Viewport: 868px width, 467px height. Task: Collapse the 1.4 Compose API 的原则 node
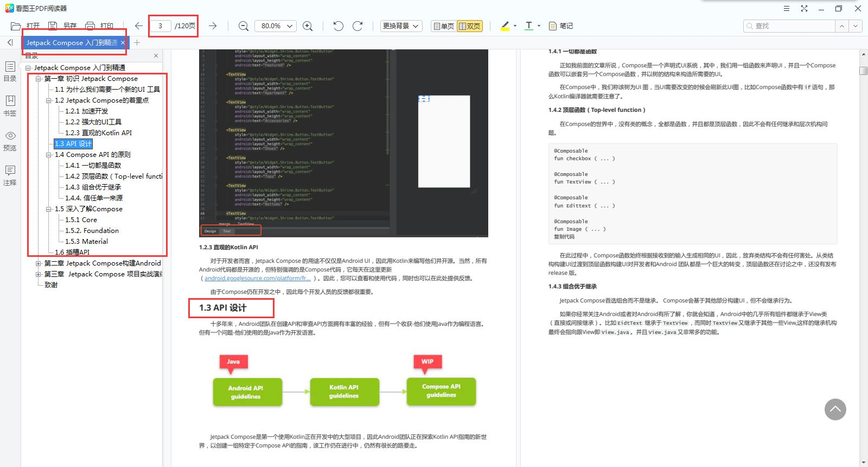pyautogui.click(x=49, y=155)
